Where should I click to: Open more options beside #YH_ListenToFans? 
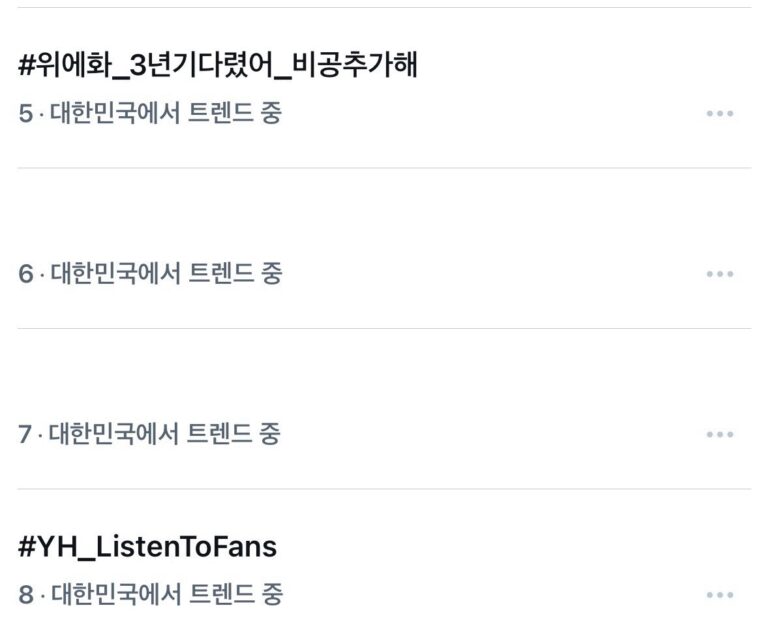point(720,595)
